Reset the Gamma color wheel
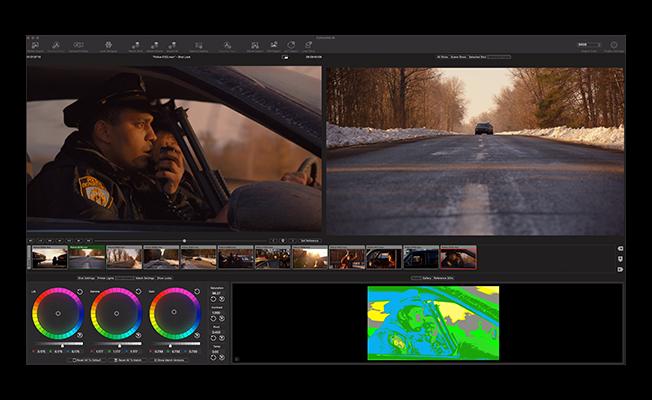The image size is (652, 400). coord(138,292)
